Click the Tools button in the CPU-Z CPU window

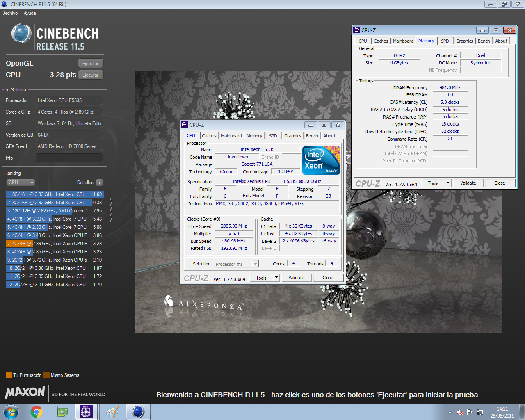(261, 278)
